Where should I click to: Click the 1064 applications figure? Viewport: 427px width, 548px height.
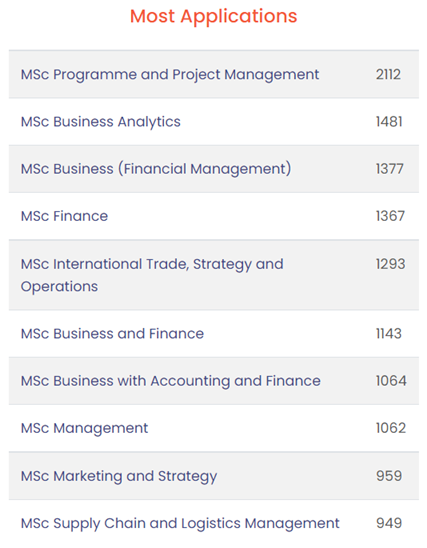tap(391, 381)
